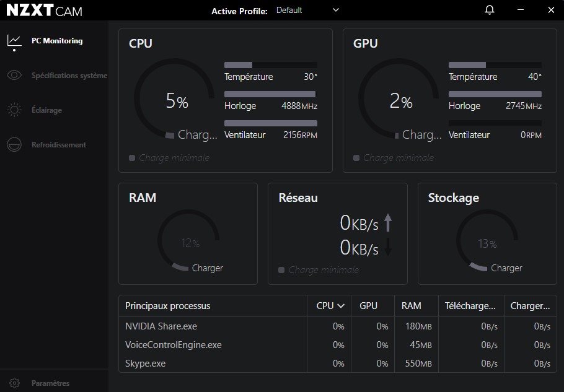
Task: Open the notifications bell icon
Action: (x=490, y=10)
